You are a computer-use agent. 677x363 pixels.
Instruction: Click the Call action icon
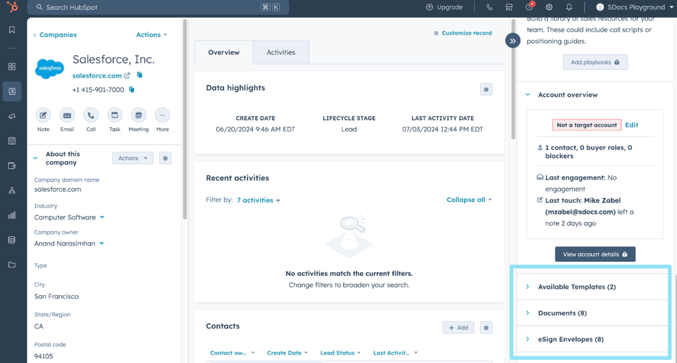click(91, 115)
